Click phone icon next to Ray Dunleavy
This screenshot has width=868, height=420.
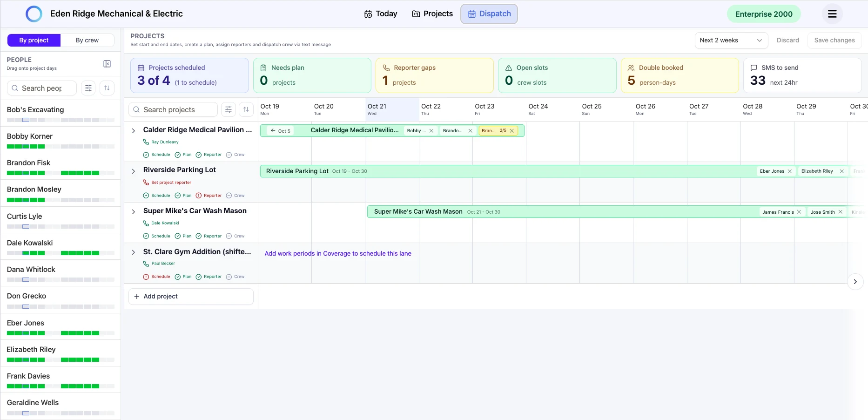coord(146,142)
